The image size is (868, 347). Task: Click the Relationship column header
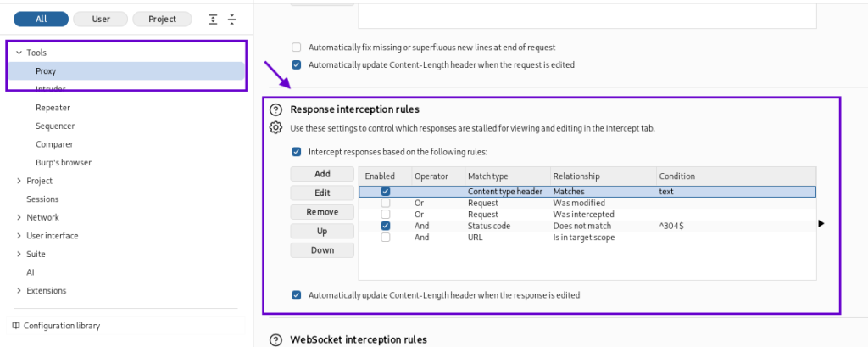pyautogui.click(x=604, y=176)
